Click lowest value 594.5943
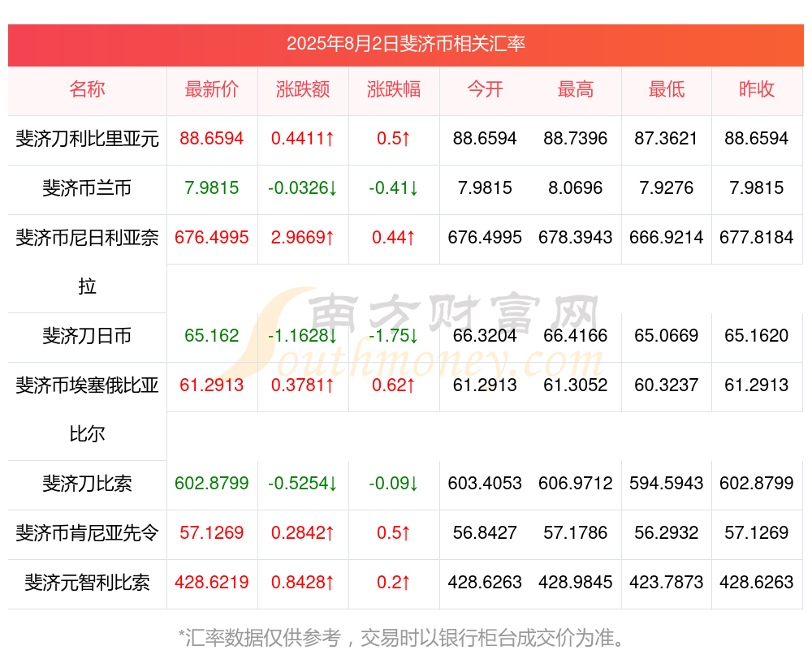 (x=667, y=483)
